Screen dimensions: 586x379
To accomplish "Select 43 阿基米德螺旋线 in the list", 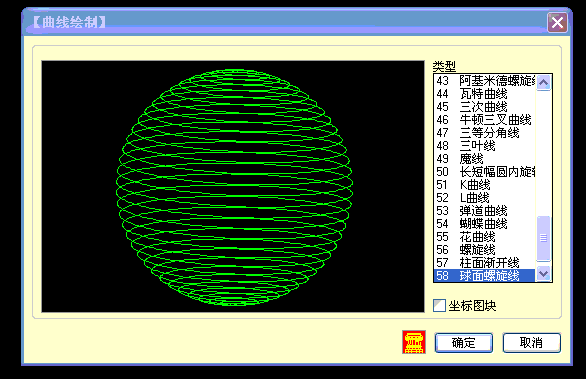I will 485,80.
